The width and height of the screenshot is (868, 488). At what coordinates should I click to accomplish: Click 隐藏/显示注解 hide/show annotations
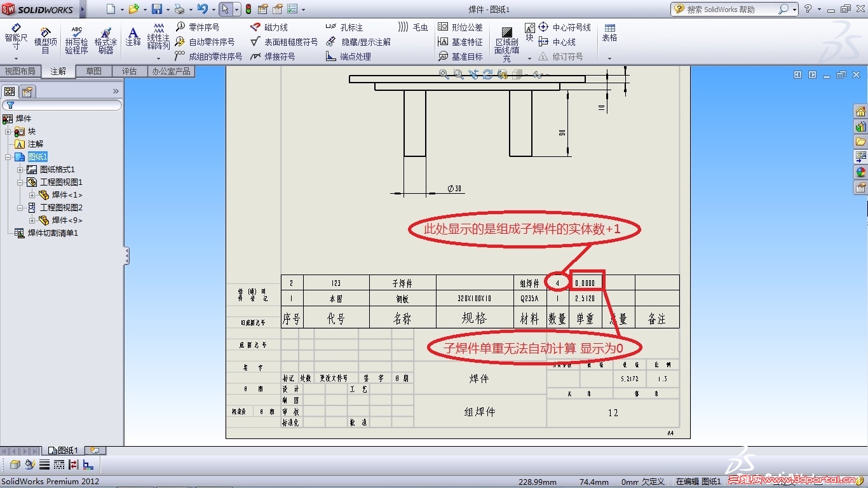click(x=358, y=42)
